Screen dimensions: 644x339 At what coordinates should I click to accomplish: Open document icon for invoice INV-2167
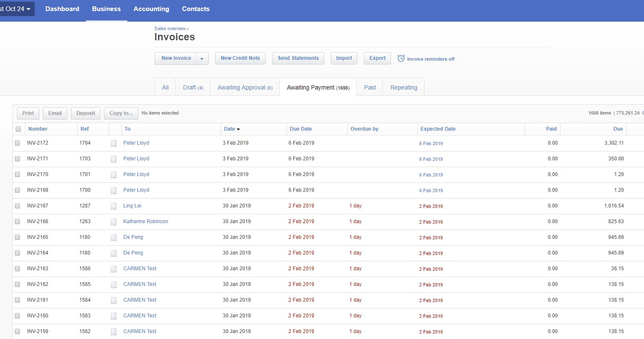[113, 206]
